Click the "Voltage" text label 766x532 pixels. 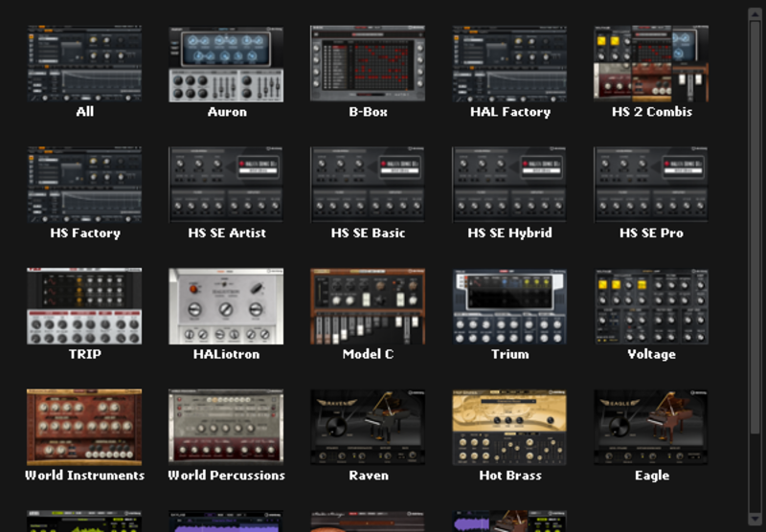652,354
